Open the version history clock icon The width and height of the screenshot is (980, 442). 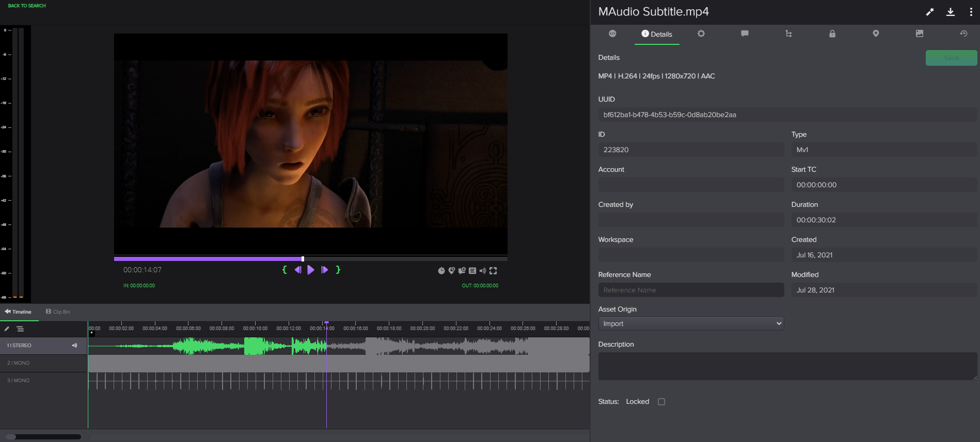[963, 34]
